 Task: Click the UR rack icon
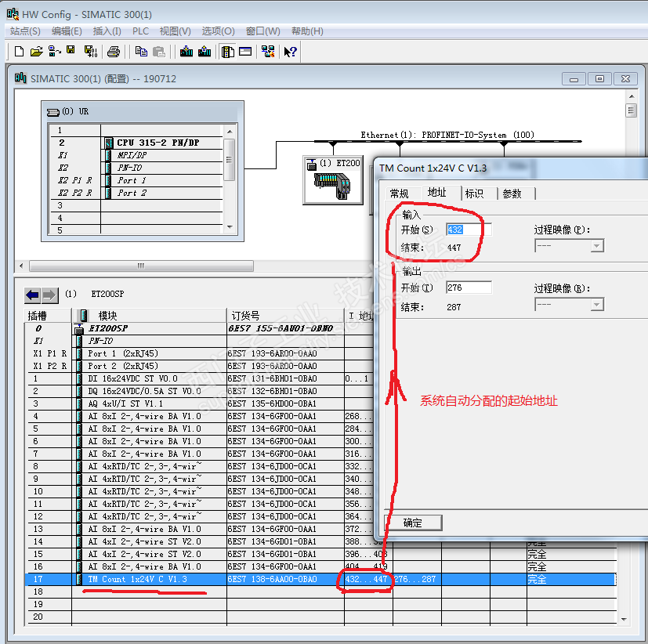(53, 112)
